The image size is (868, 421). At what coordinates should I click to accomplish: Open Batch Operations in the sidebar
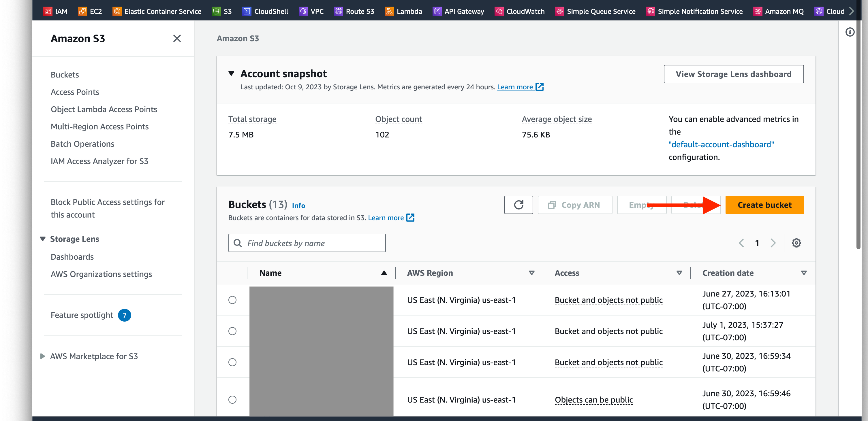pyautogui.click(x=82, y=144)
